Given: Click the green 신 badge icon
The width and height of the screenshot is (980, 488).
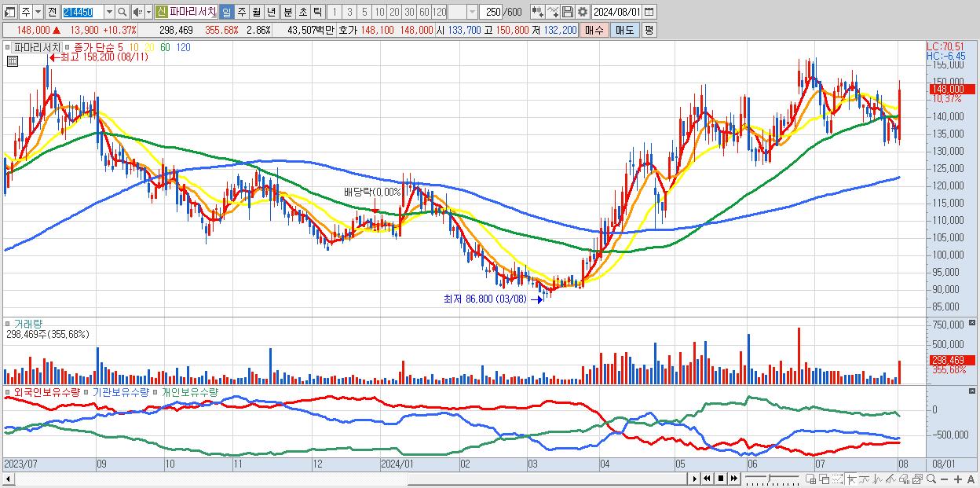Looking at the screenshot, I should point(161,13).
